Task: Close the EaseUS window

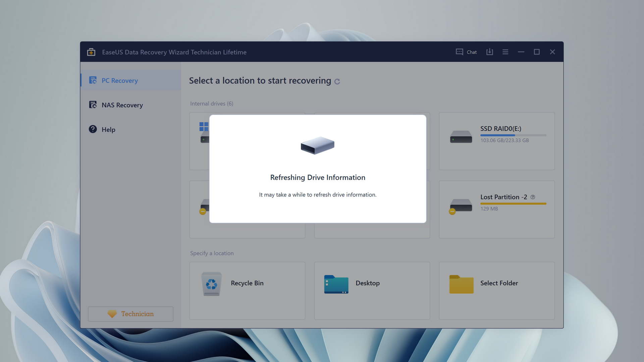Action: (552, 52)
